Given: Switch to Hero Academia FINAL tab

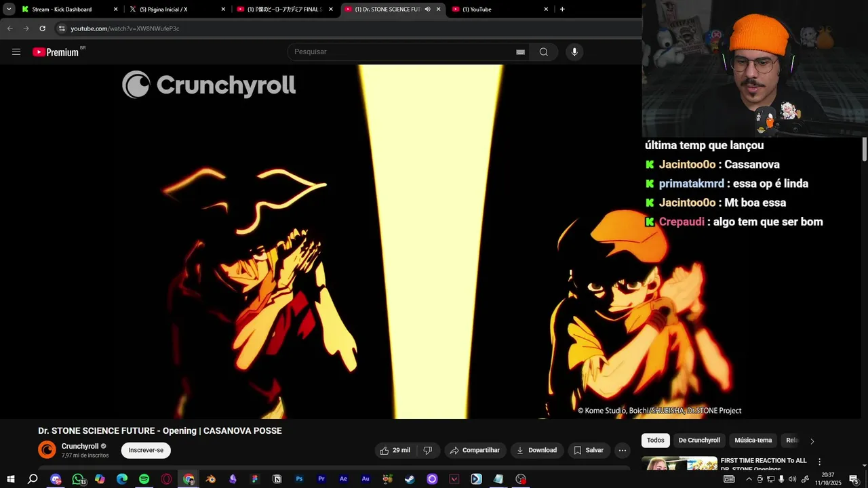Looking at the screenshot, I should [x=284, y=9].
